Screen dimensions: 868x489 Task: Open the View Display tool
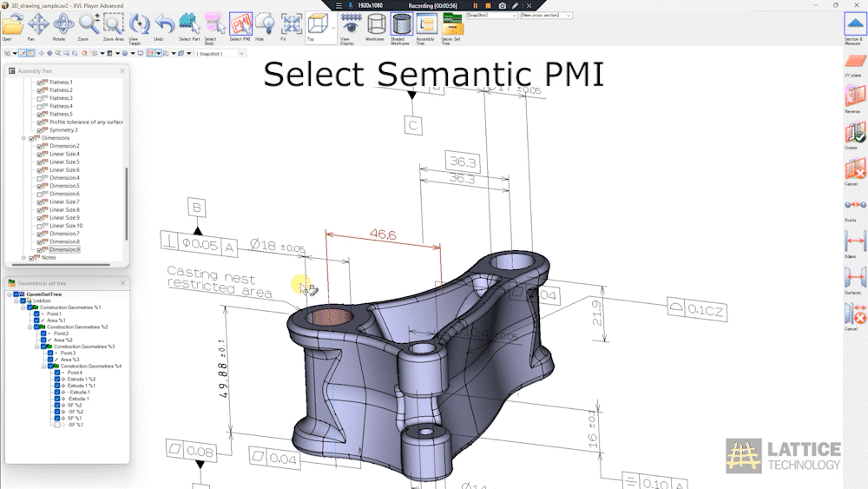(x=351, y=25)
